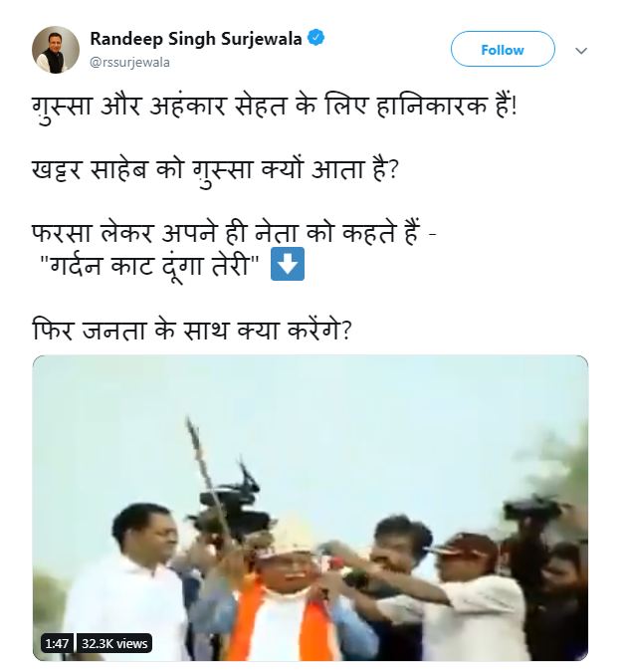Image resolution: width=623 pixels, height=672 pixels.
Task: Click the 32.3K views counter
Action: pos(114,644)
